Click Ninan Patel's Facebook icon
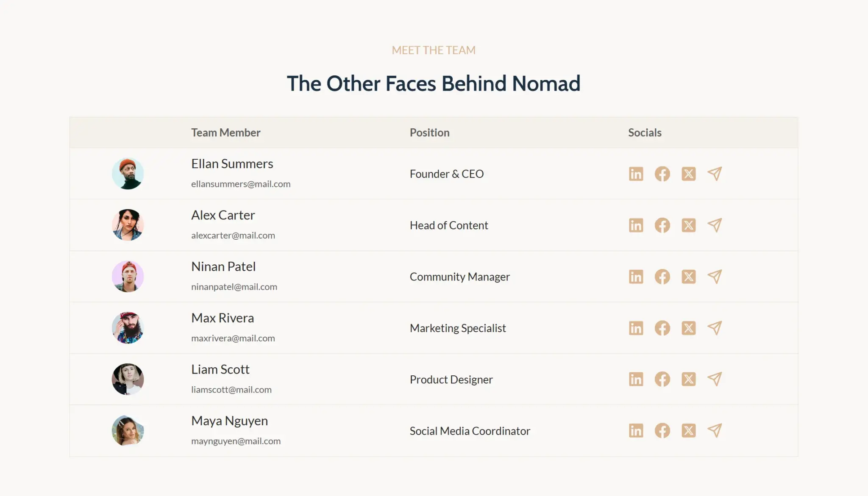 pyautogui.click(x=662, y=277)
